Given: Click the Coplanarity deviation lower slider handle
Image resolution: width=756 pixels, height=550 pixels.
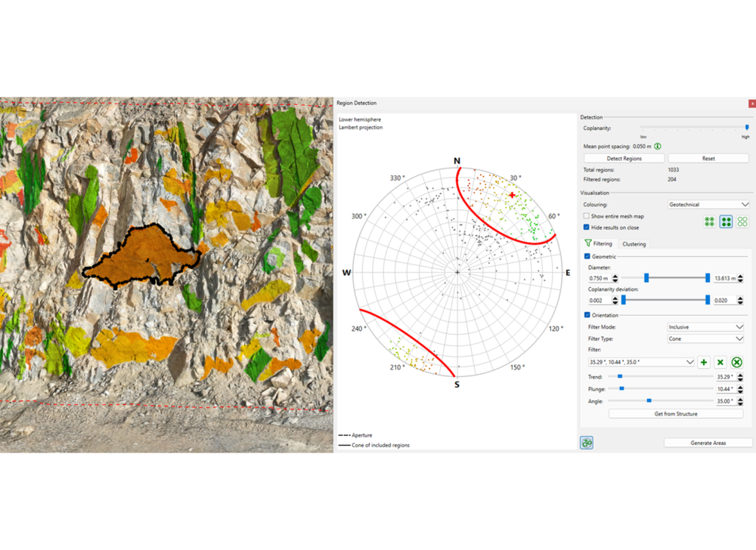Looking at the screenshot, I should pyautogui.click(x=624, y=300).
